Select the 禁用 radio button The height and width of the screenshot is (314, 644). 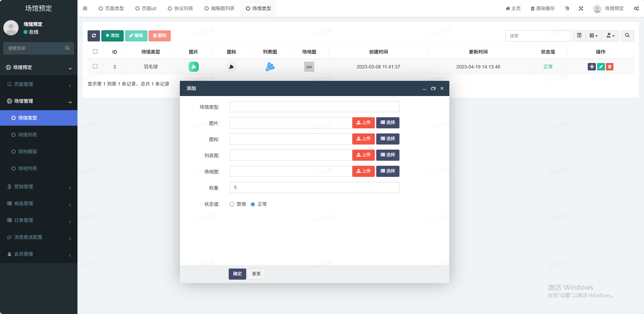pos(232,205)
